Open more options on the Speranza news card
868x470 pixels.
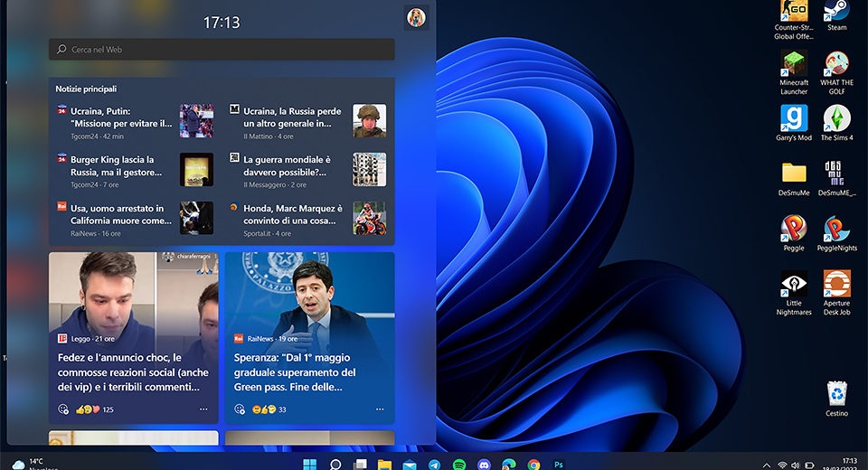click(x=379, y=409)
